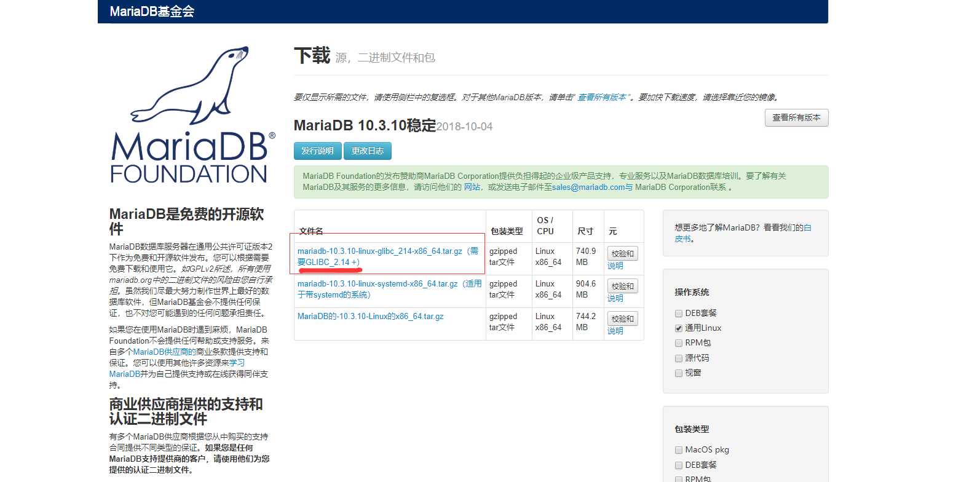Click the 发行说明 button
The height and width of the screenshot is (482, 980).
317,151
